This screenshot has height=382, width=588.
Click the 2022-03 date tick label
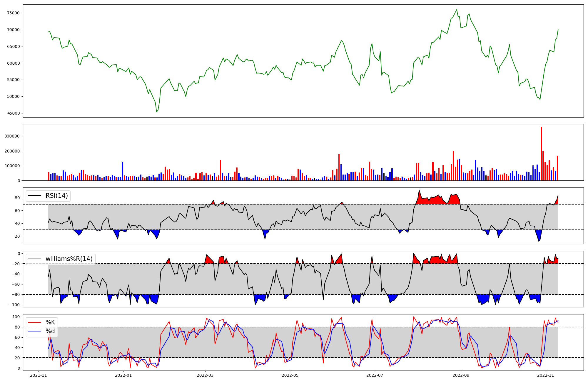[205, 375]
